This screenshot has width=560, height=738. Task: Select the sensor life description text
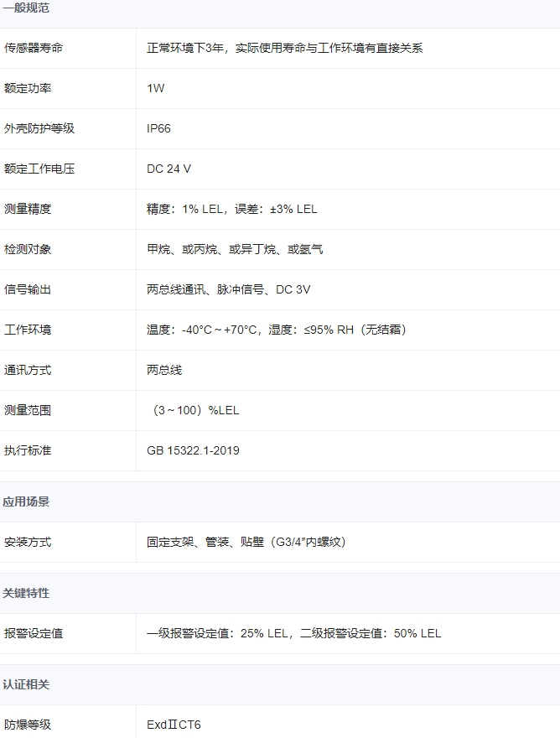[285, 48]
